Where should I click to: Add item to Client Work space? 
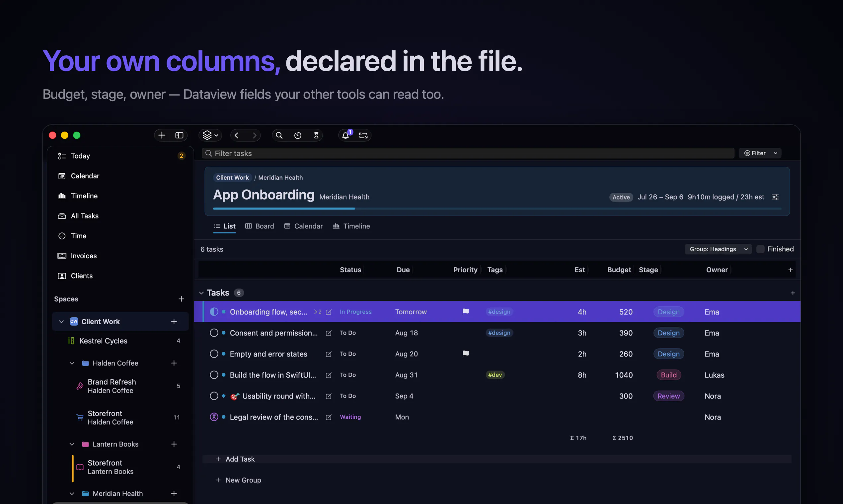[x=174, y=322]
